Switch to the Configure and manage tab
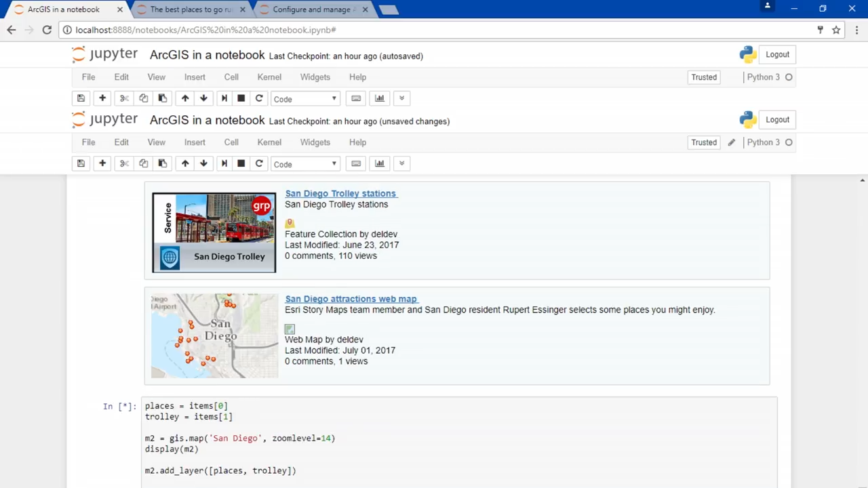This screenshot has height=488, width=868. [x=312, y=9]
